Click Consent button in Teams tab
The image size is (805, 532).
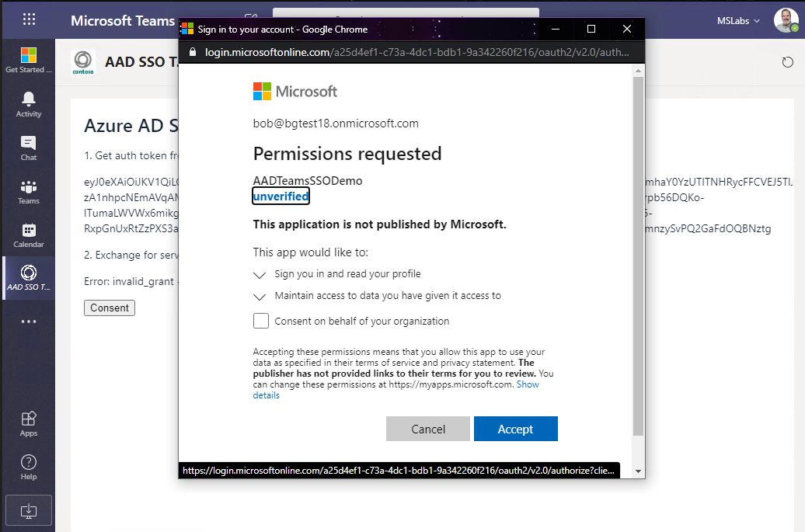coord(110,308)
